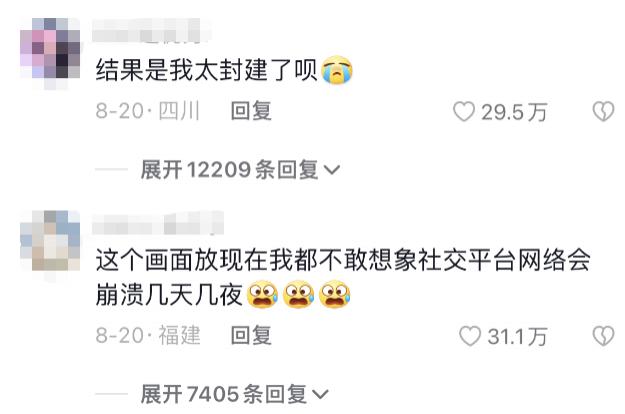This screenshot has height=414, width=625.
Task: Click the chevron next to 展开12209条回复
Action: tap(332, 171)
